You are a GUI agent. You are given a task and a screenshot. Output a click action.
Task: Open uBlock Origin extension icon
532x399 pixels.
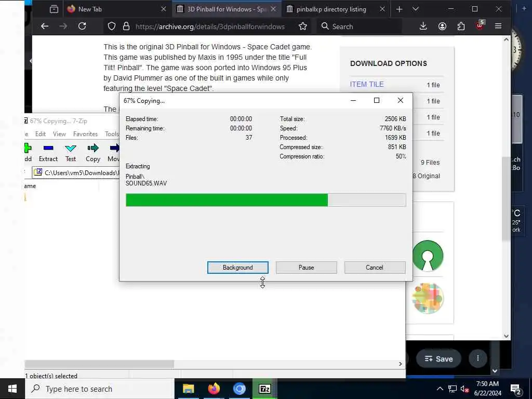(x=480, y=25)
